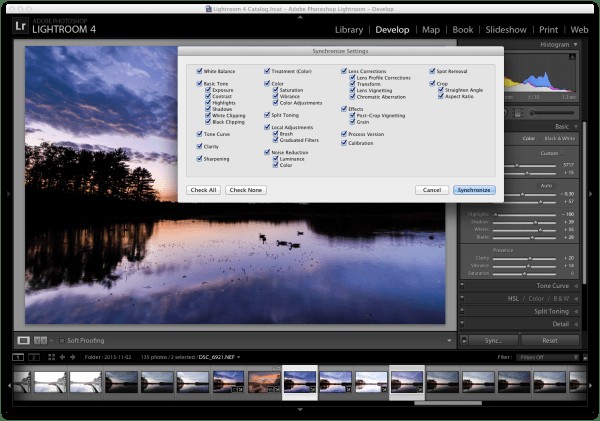Toggle the Tone Curve checkbox
Image resolution: width=600 pixels, height=421 pixels.
[x=199, y=134]
